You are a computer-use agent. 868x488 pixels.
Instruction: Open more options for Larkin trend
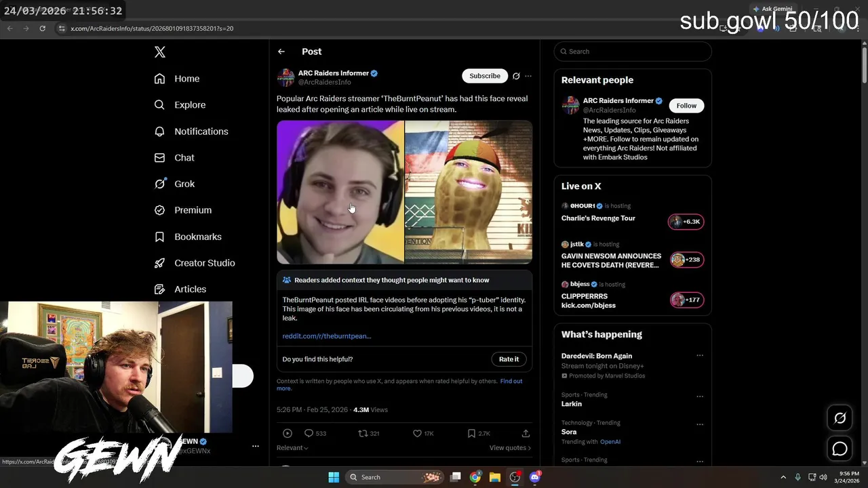pyautogui.click(x=700, y=396)
